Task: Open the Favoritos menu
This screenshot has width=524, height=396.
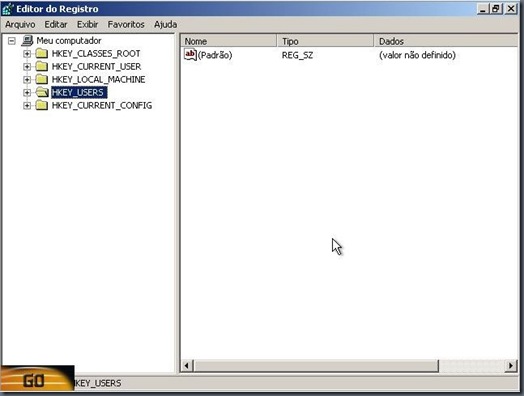Action: pos(126,24)
